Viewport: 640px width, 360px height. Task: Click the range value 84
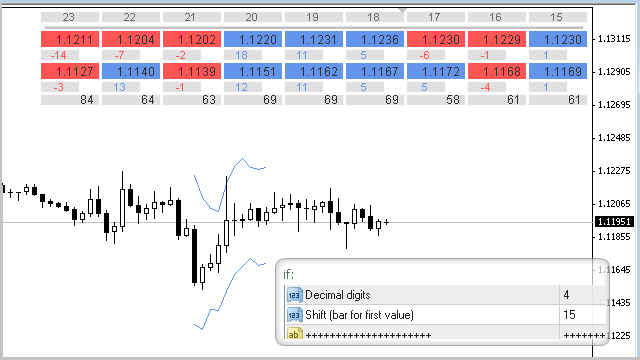70,100
